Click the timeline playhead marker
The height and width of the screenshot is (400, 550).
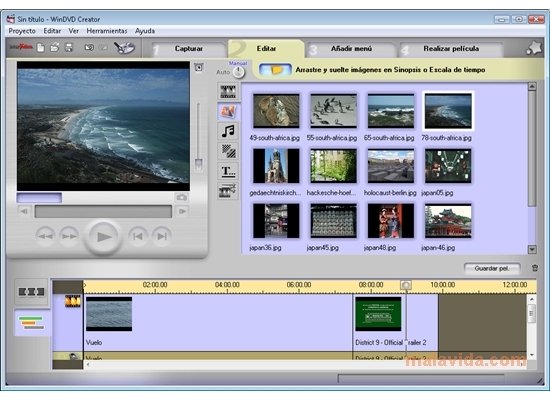406,285
